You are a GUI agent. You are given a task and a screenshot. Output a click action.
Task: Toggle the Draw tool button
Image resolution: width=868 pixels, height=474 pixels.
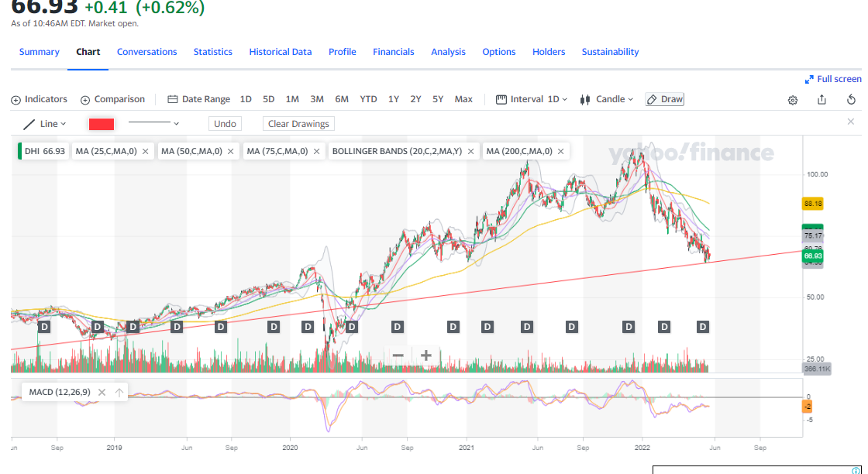664,99
